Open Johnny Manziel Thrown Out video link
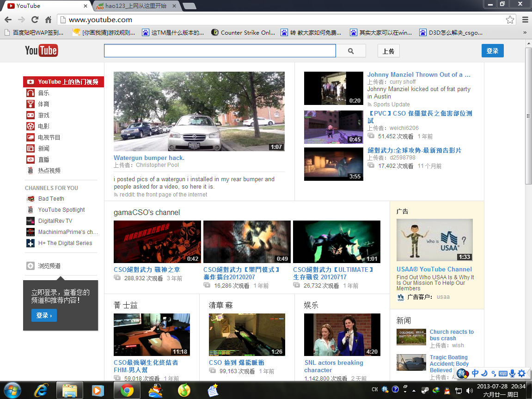 (x=419, y=74)
